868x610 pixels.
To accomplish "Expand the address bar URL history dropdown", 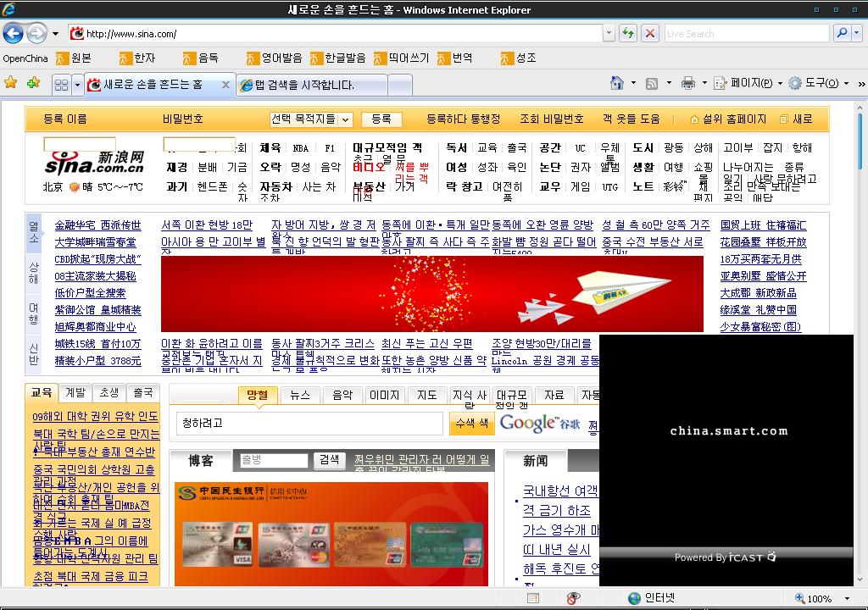I will coord(609,34).
